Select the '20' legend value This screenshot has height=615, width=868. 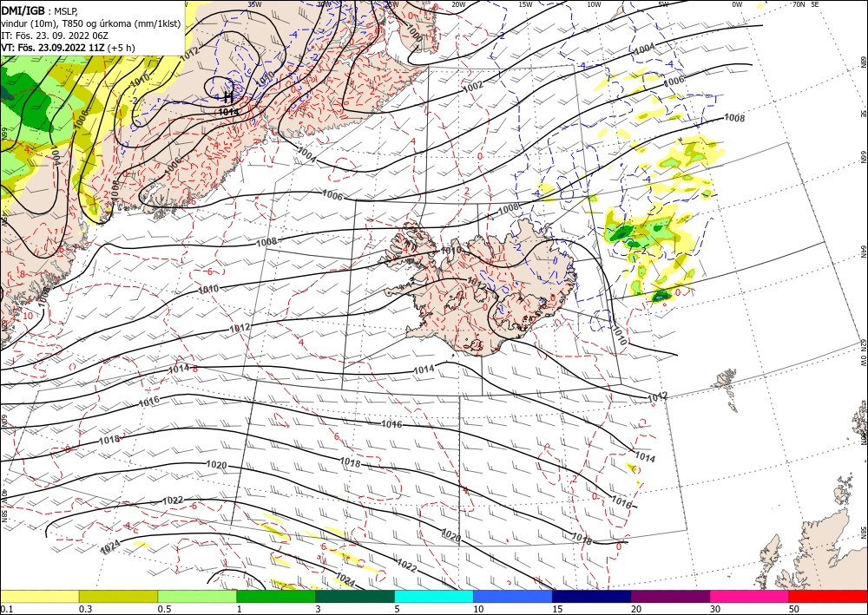pyautogui.click(x=636, y=609)
